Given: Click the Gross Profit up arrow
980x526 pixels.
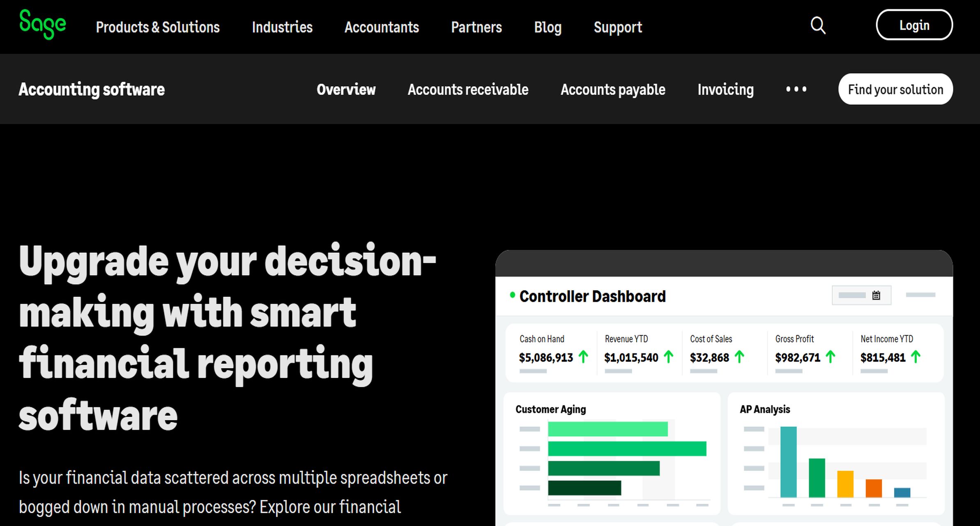Looking at the screenshot, I should (830, 357).
